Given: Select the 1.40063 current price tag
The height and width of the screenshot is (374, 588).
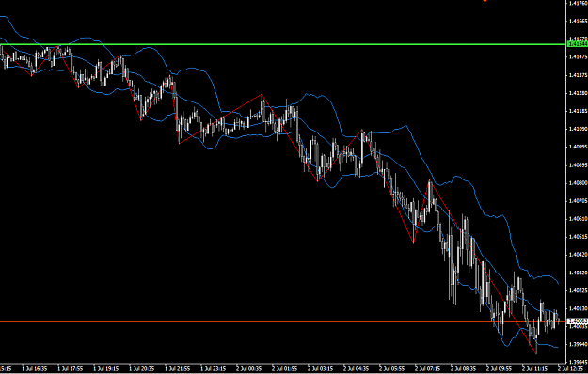Looking at the screenshot, I should (x=577, y=321).
